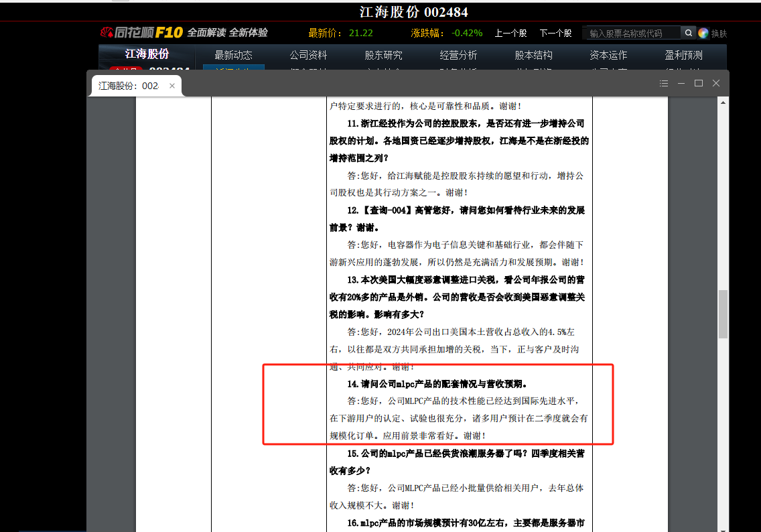Click the colorful skin-change icon
761x532 pixels.
[703, 33]
